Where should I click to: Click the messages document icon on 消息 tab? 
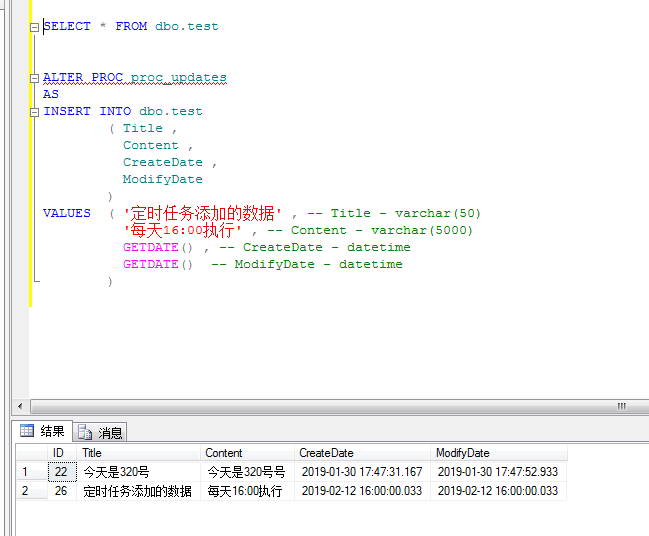85,432
